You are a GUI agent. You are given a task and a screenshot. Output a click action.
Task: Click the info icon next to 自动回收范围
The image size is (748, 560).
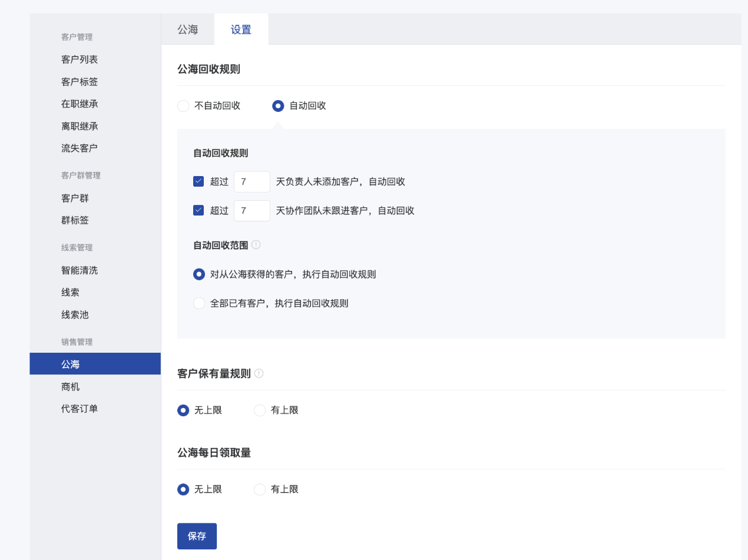point(256,244)
